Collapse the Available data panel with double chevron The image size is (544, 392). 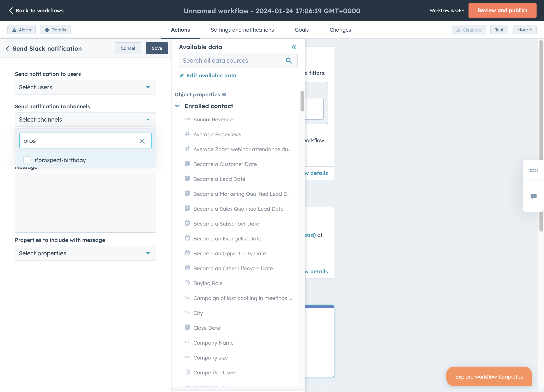[x=294, y=47]
